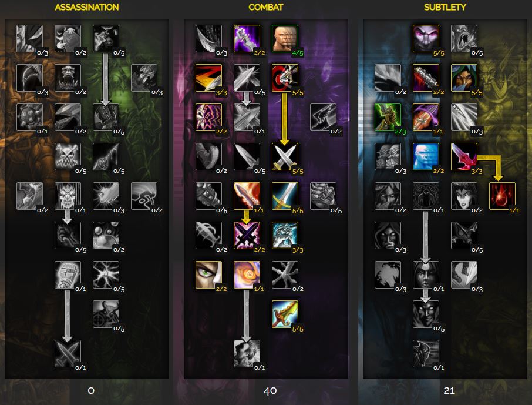Add a point to Lightning Reflexes 4/5 face icon
This screenshot has height=405, width=532.
285,38
